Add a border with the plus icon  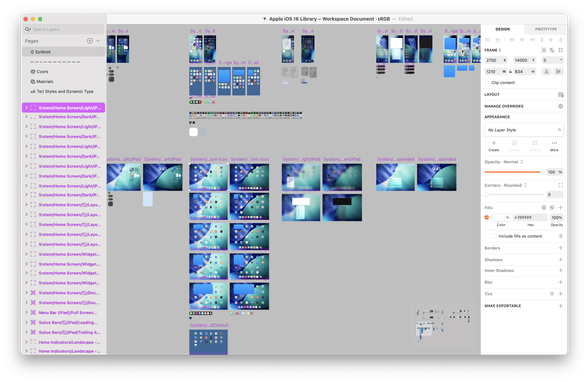pyautogui.click(x=561, y=248)
